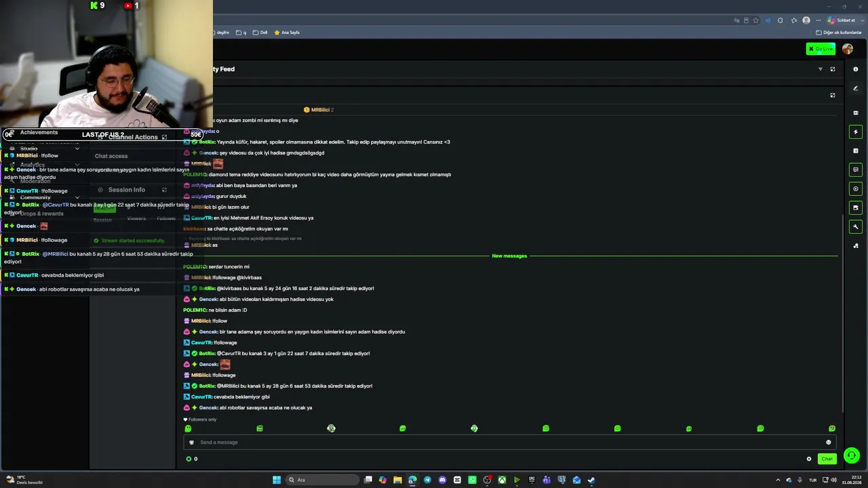868x488 pixels.
Task: Open the profile avatar menu next to Go Live
Action: [848, 49]
